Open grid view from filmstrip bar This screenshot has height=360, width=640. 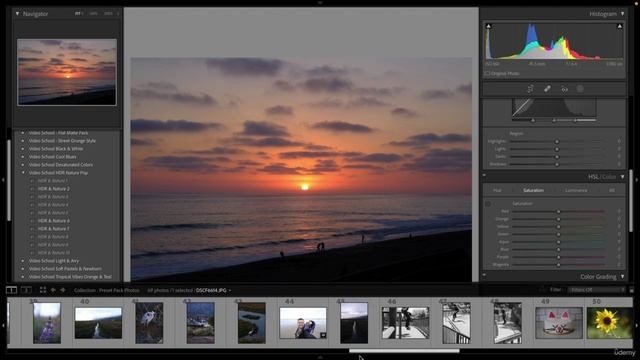pyautogui.click(x=43, y=290)
